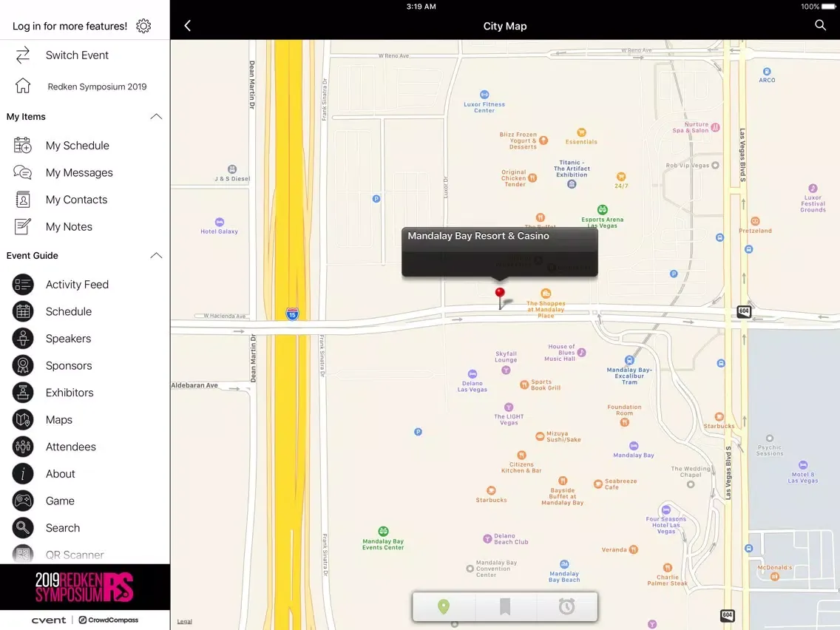Screen dimensions: 840x630
Task: Click the Pretzeland marker
Action: (x=755, y=221)
